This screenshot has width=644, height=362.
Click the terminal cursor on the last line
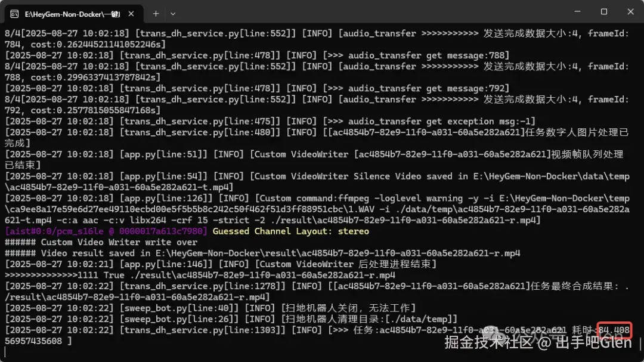tap(5, 352)
